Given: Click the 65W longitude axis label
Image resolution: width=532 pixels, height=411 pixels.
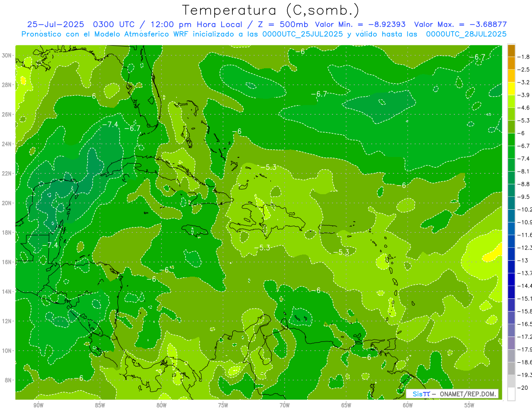Looking at the screenshot, I should 346,405.
